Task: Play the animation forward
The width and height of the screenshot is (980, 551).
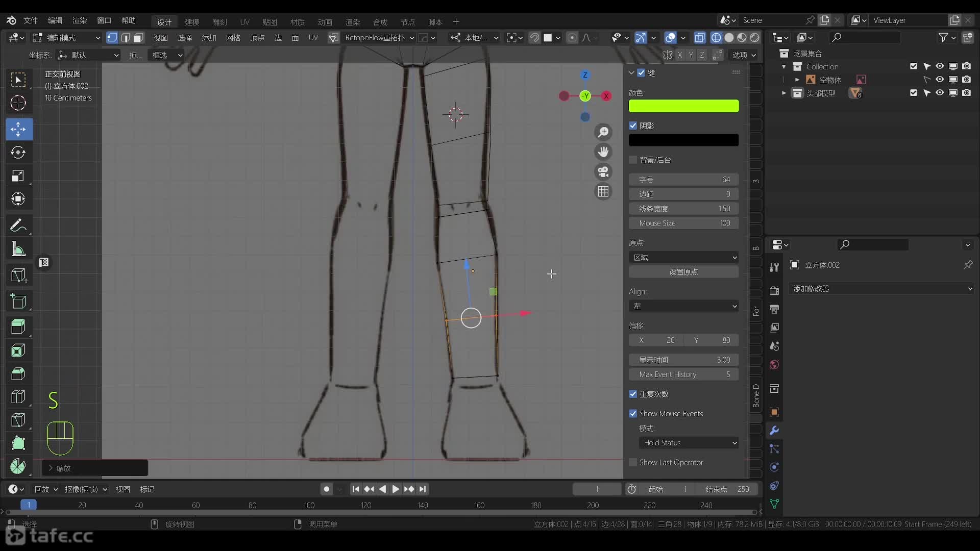Action: click(x=396, y=489)
